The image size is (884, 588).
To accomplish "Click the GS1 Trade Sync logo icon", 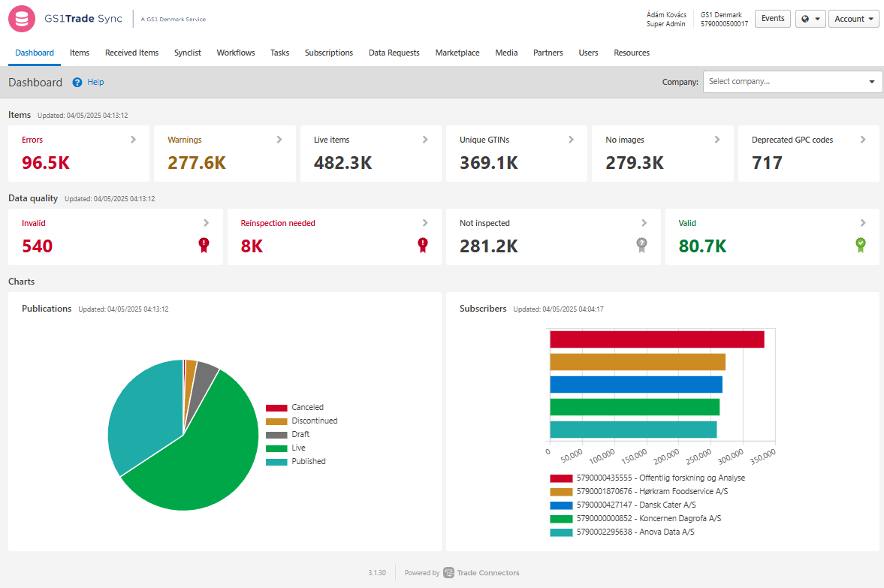I will pos(22,19).
